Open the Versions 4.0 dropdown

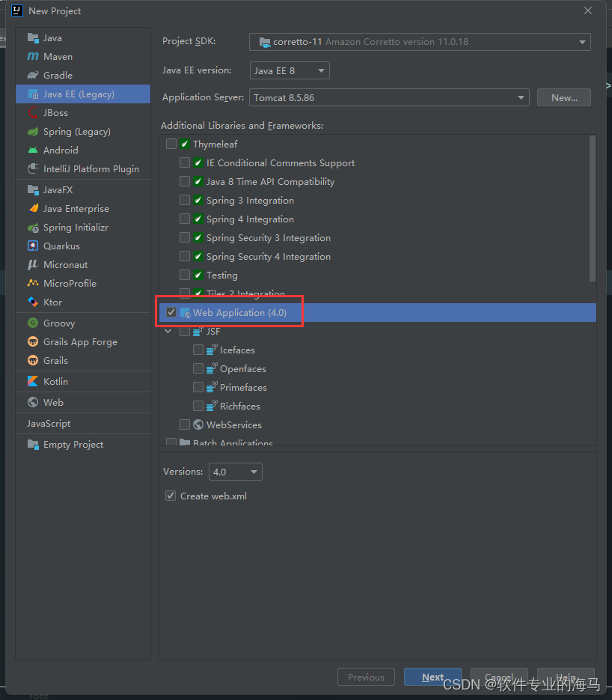(236, 472)
